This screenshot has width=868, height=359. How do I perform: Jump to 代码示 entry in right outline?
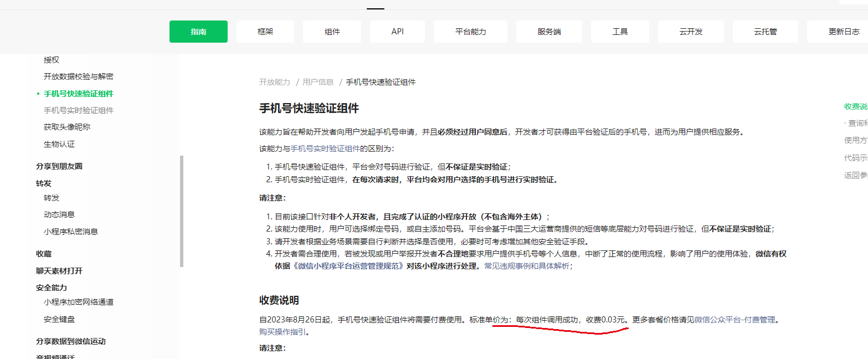856,158
